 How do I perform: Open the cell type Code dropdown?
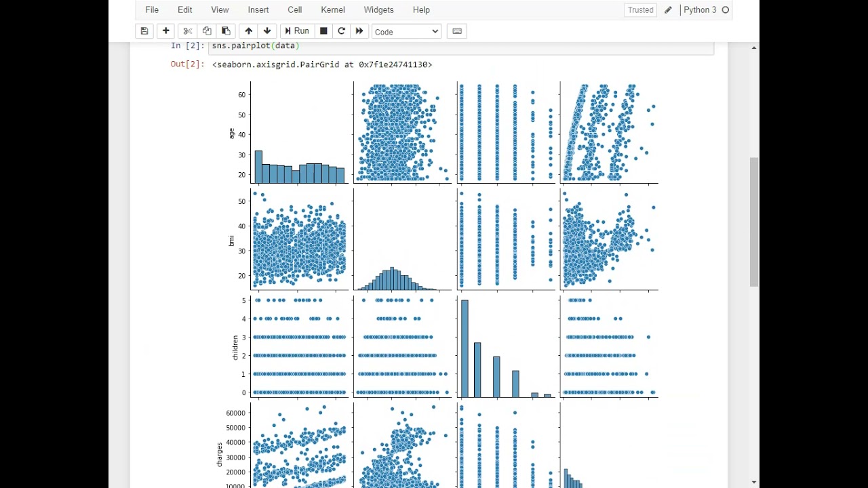tap(406, 32)
